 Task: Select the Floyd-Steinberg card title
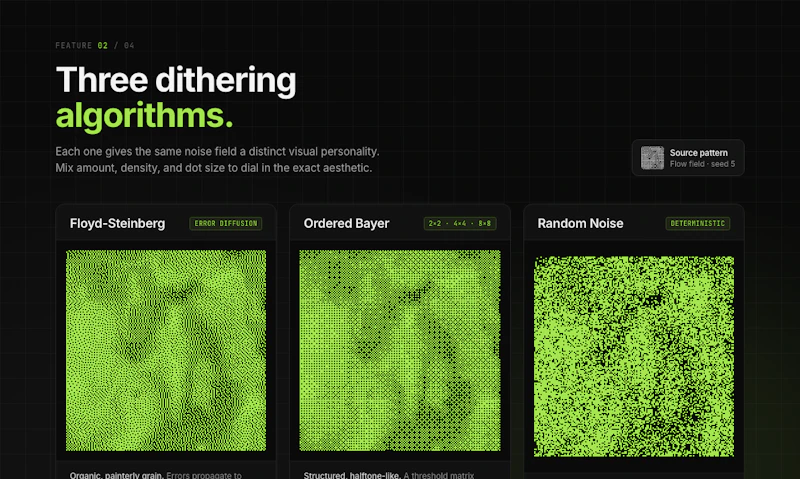117,223
